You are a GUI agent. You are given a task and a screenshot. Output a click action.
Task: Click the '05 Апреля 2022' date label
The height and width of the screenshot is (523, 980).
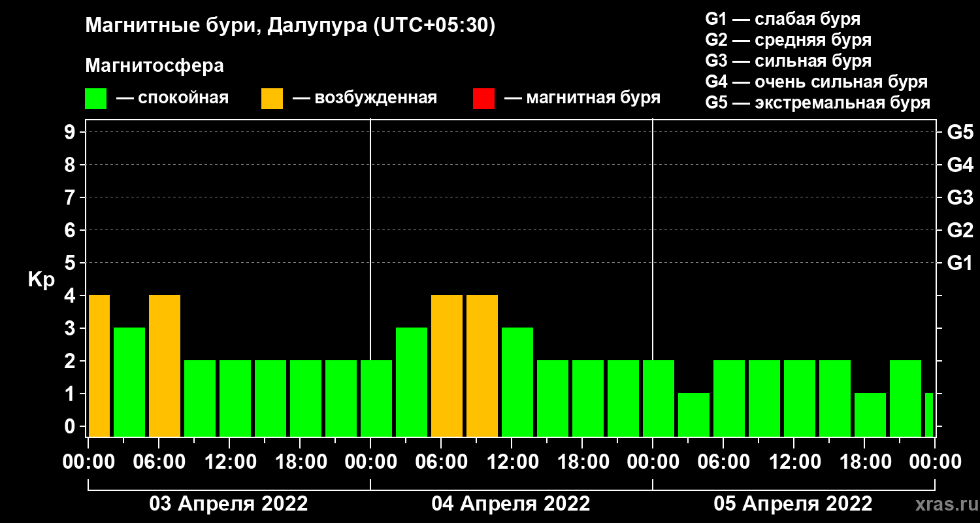793,504
